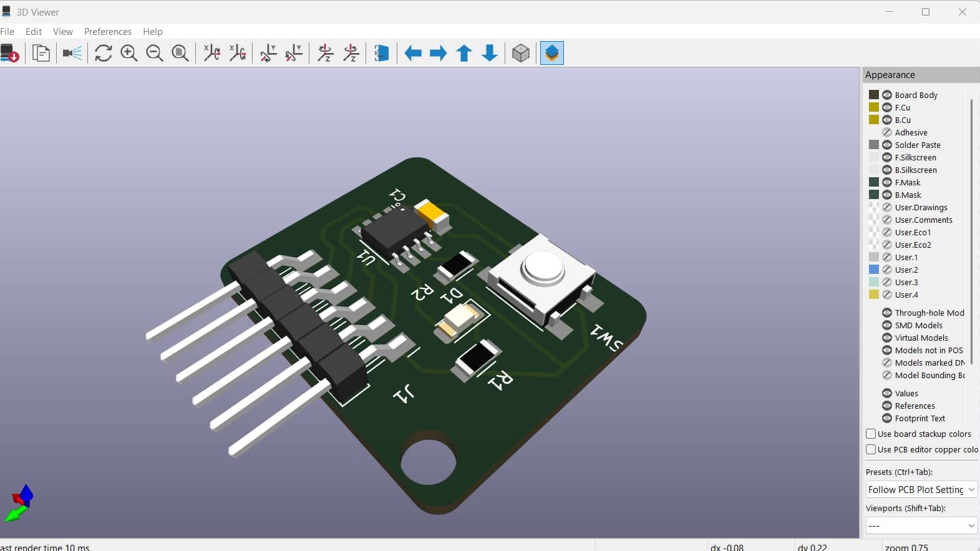
Task: Pan board down with blue arrow
Action: click(x=490, y=53)
